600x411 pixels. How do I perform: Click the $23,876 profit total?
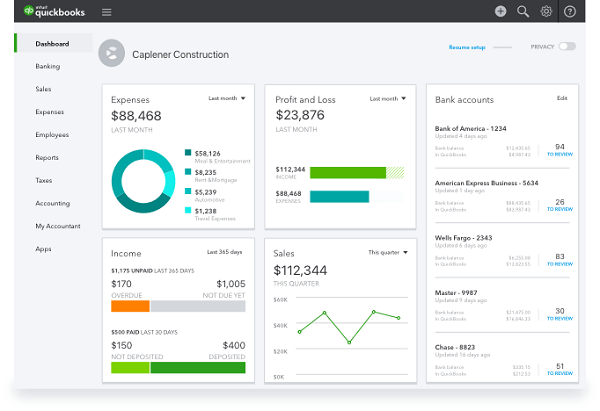(x=300, y=115)
